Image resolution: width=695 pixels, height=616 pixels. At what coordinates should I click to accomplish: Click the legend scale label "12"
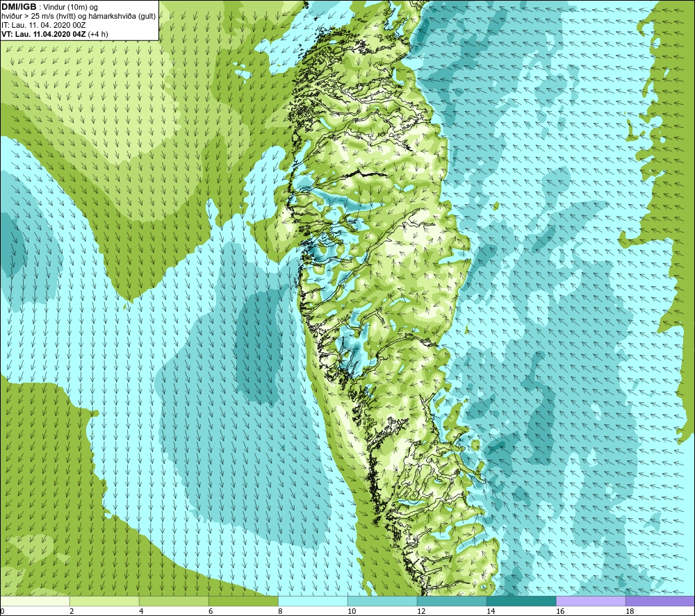coord(421,611)
